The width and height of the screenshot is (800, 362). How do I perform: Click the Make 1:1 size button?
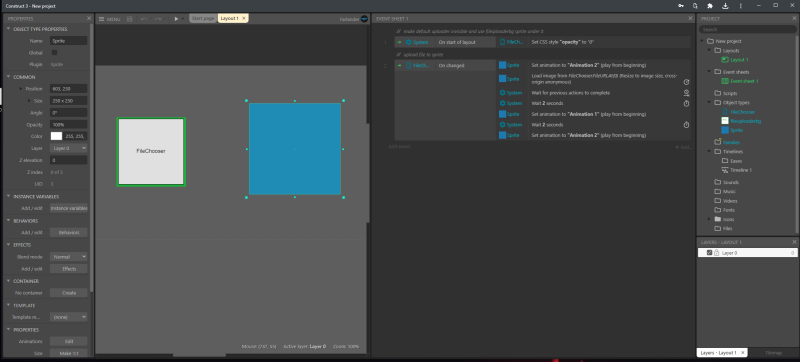tap(68, 353)
